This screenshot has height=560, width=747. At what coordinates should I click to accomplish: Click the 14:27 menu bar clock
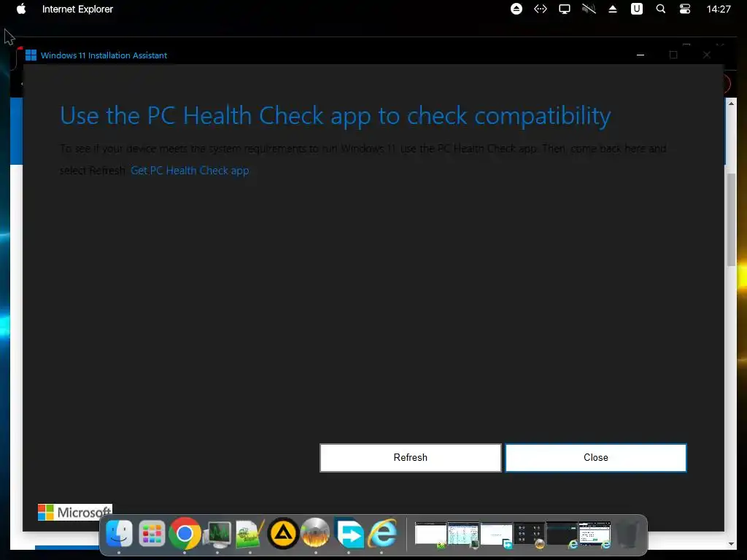click(719, 9)
